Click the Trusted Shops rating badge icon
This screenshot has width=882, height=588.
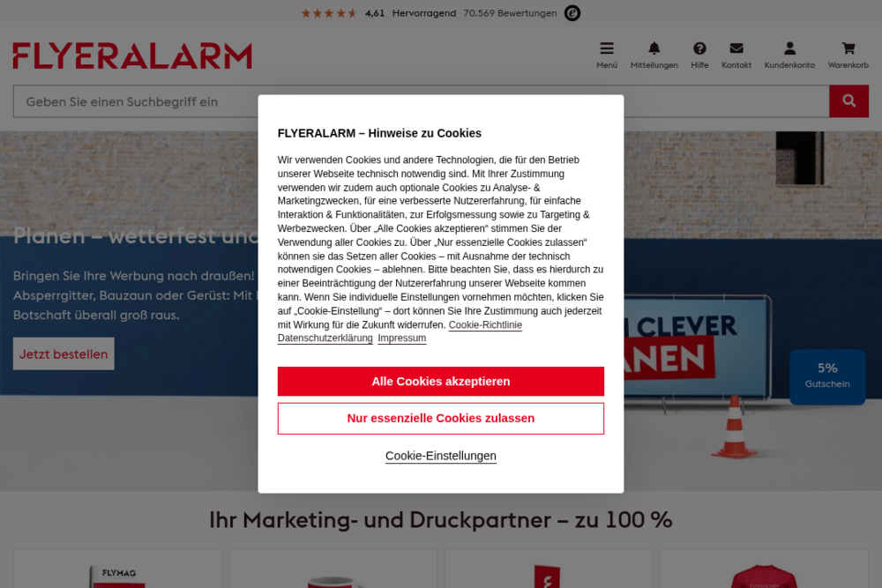(x=572, y=13)
